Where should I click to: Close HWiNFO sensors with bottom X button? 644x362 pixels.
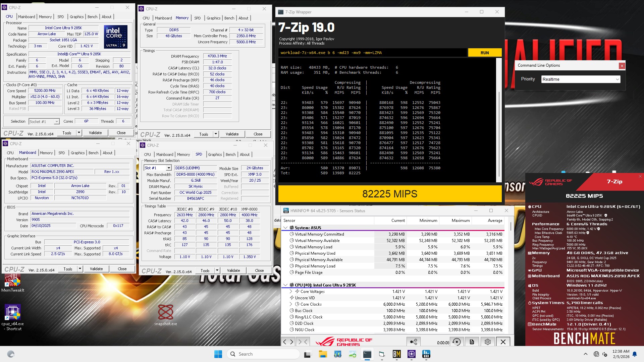click(503, 342)
